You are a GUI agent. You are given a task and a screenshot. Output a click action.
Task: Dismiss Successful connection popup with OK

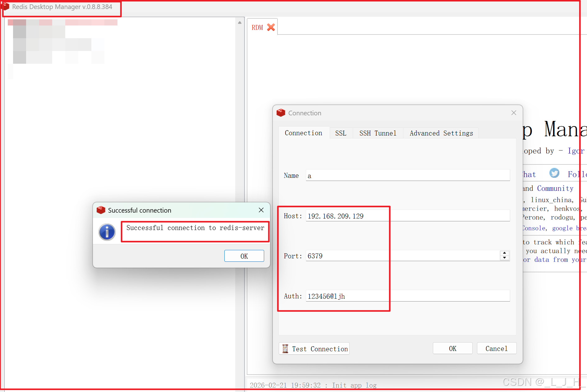[x=244, y=256]
